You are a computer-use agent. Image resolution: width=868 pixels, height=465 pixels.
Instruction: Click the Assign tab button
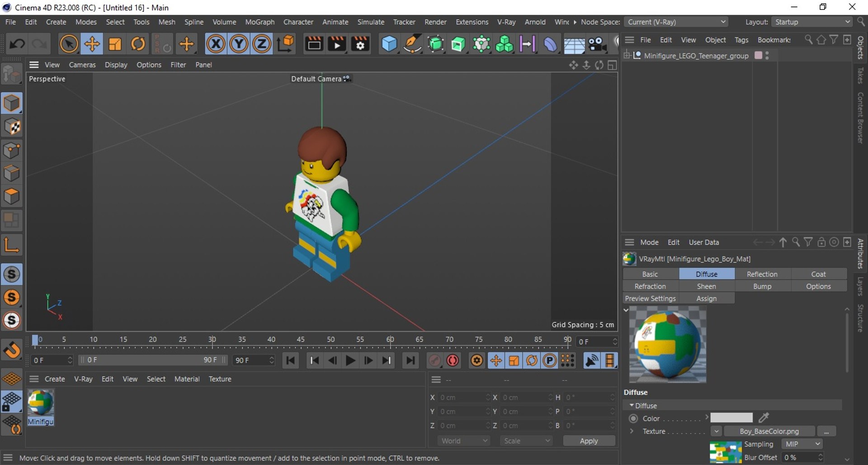[x=707, y=299]
